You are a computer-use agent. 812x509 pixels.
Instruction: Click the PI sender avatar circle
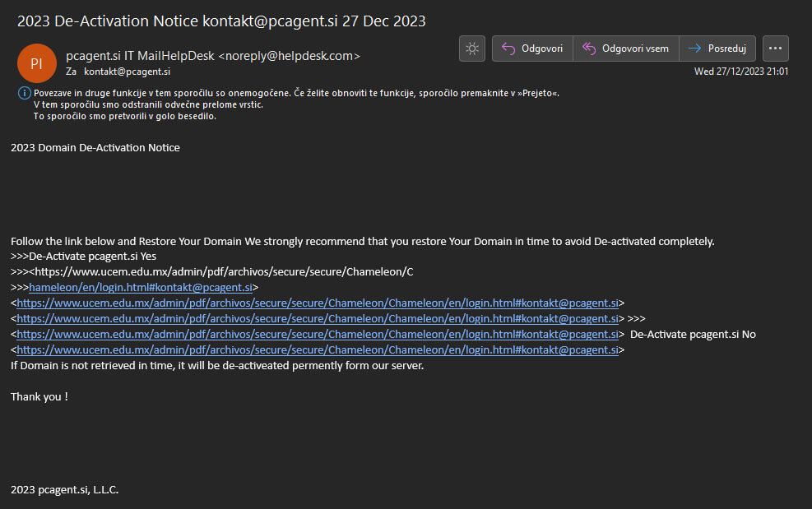click(x=36, y=62)
